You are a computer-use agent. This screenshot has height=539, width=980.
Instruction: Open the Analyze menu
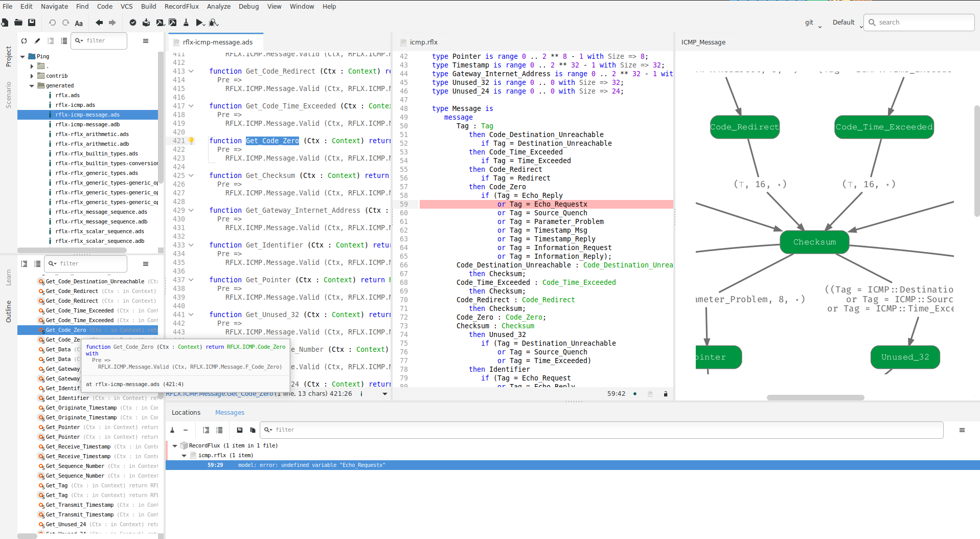pyautogui.click(x=219, y=6)
